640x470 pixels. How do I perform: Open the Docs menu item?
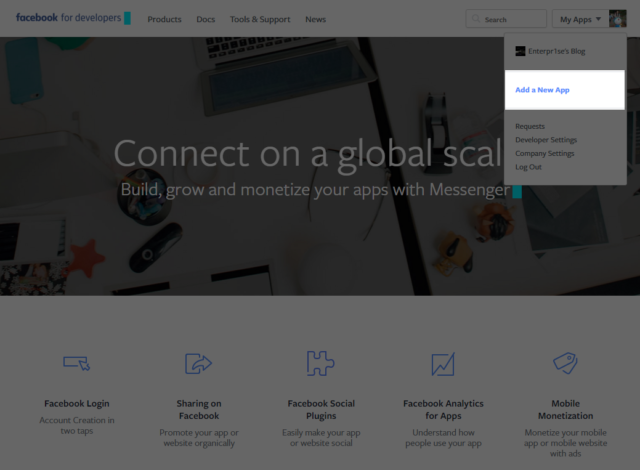coord(206,19)
